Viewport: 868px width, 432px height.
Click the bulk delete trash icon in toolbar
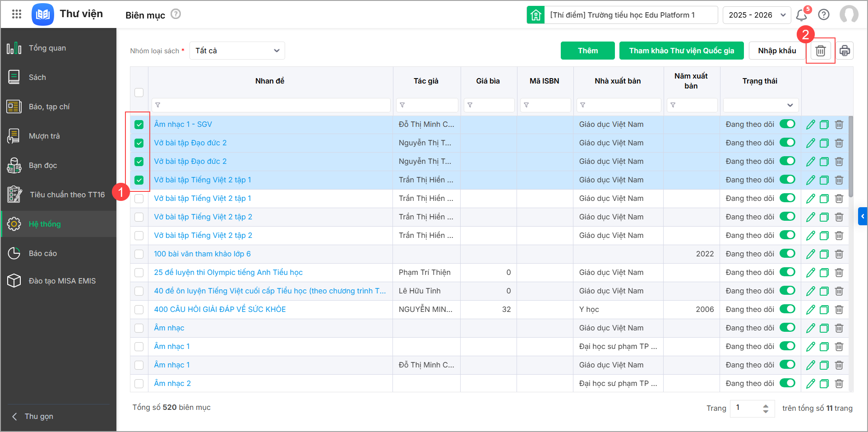point(820,51)
